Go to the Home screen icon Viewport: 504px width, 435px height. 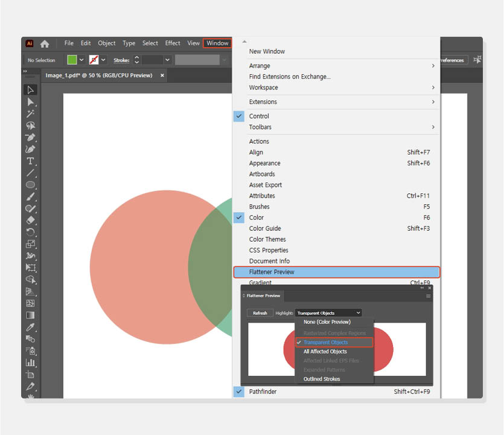pos(45,43)
